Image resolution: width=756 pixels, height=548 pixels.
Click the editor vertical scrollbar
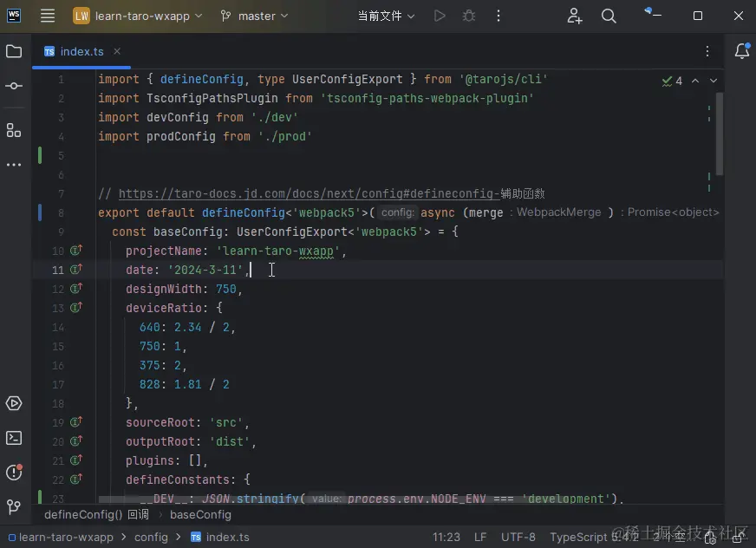click(720, 134)
